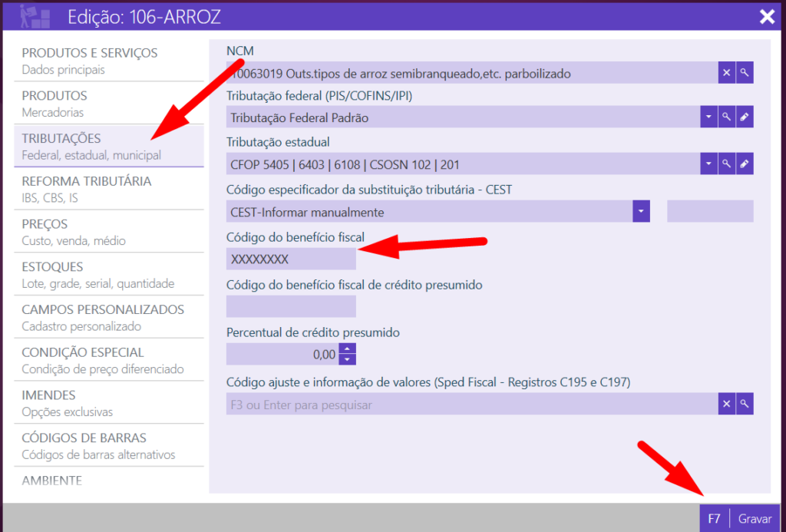Screen dimensions: 786x532
Task: Search Tributação estadual with magnifier icon
Action: 726,164
